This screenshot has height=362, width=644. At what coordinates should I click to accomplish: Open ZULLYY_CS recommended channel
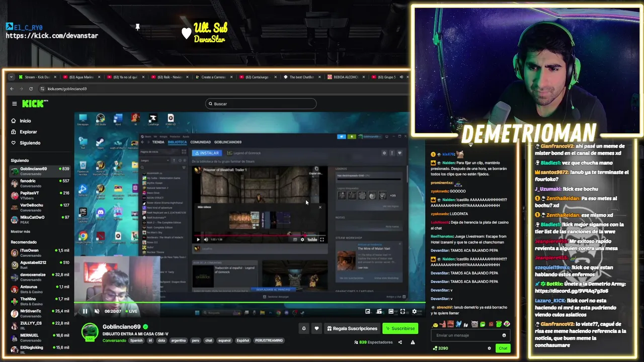(40, 325)
